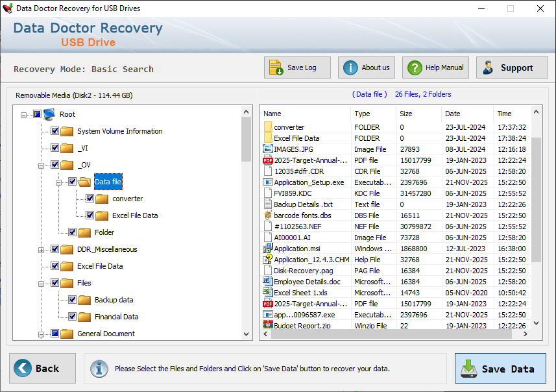The image size is (556, 392).
Task: Collapse the Files folder node
Action: [41, 284]
